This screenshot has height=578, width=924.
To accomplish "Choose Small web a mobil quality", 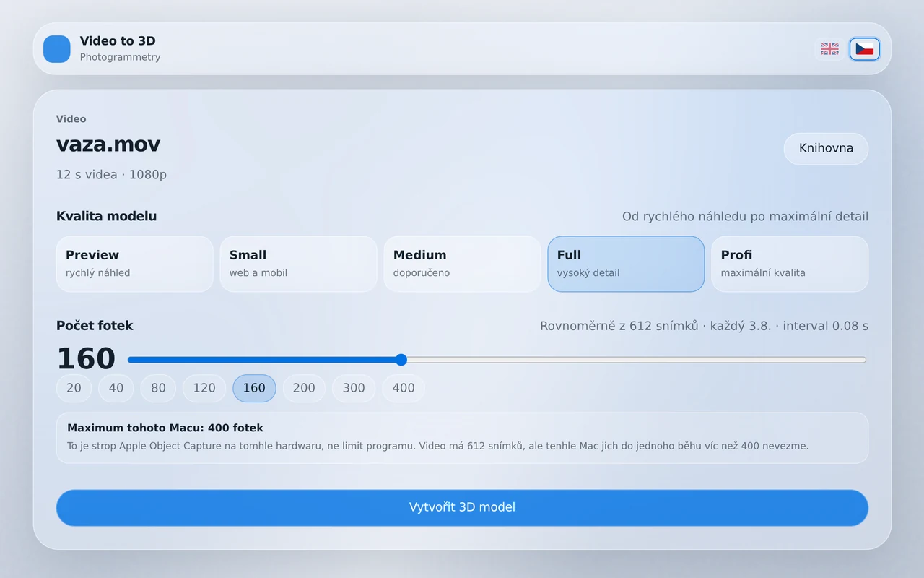I will click(x=298, y=264).
